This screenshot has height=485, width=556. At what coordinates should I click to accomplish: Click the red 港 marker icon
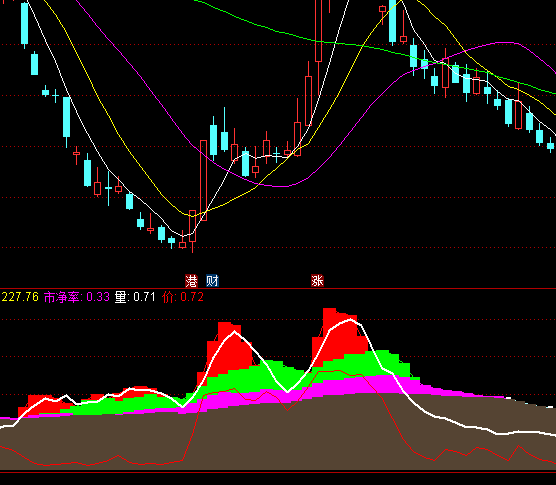point(191,281)
